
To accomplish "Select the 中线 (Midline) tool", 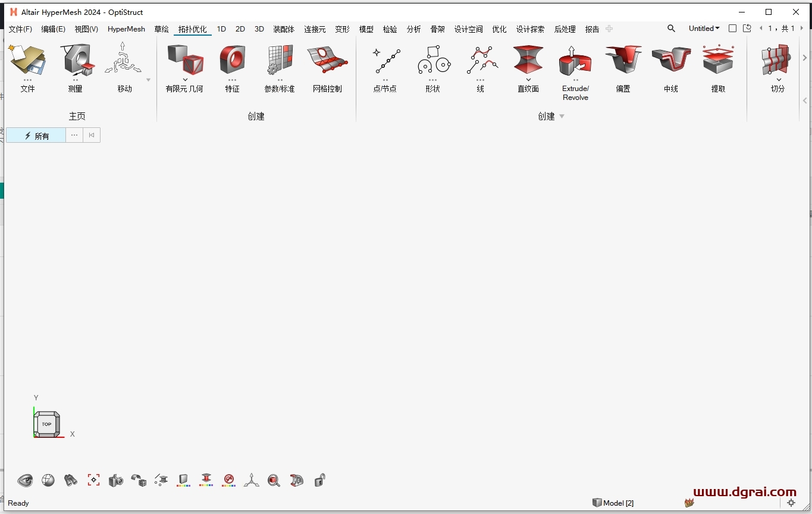I will [670, 60].
